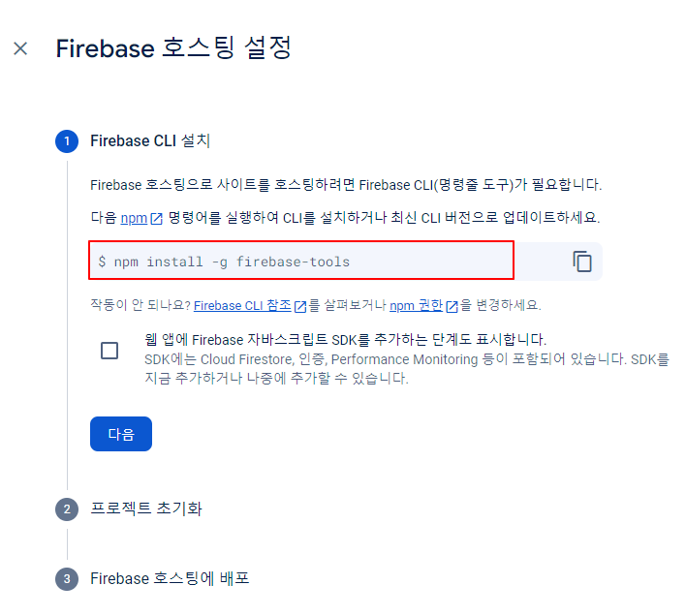686x616 pixels.
Task: Select the step 1 circle icon
Action: [67, 141]
